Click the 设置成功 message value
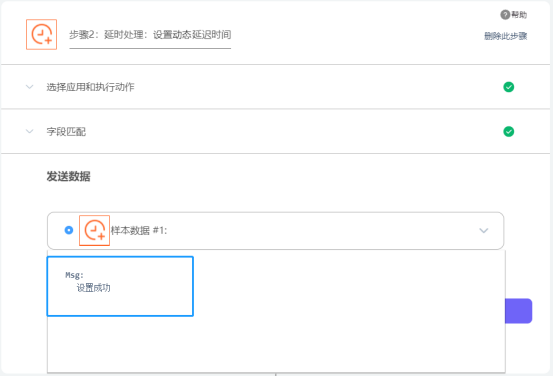The height and width of the screenshot is (376, 554). click(x=94, y=288)
